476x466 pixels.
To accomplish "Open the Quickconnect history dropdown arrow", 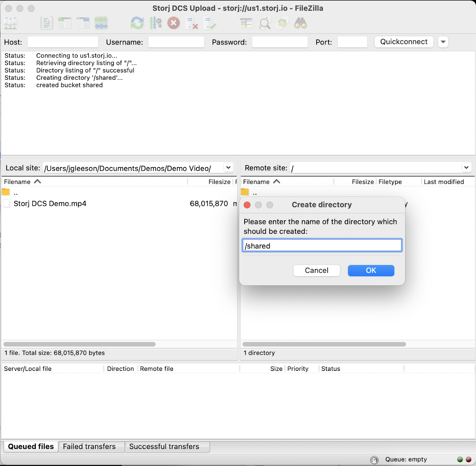I will click(x=443, y=42).
